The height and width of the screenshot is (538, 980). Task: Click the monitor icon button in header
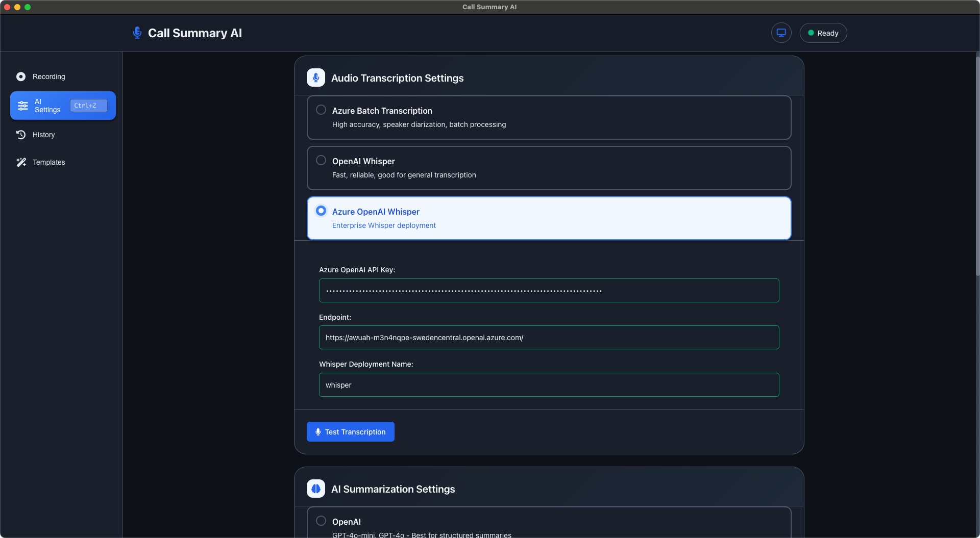(x=781, y=33)
